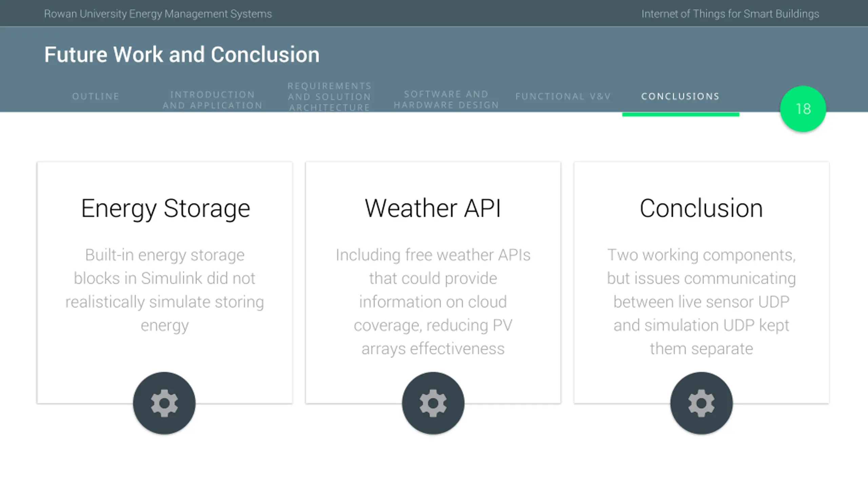Screen dimensions: 868x488
Task: Click the green slide number 18 badge
Action: pos(803,109)
